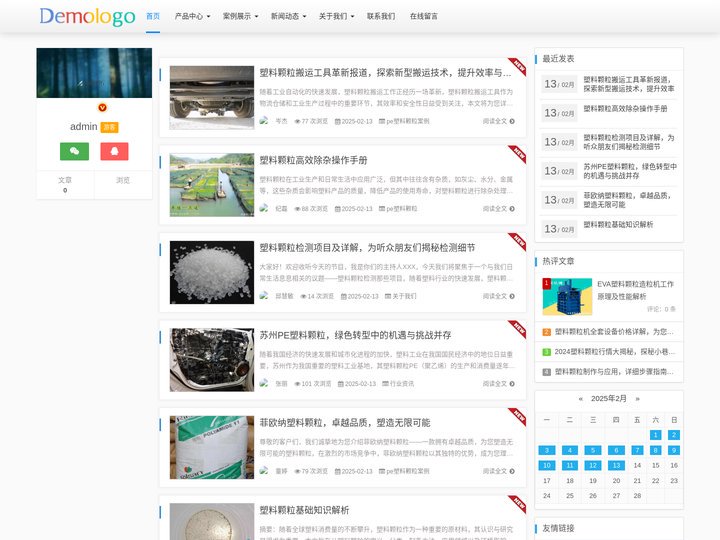Select calendar date 13 highlighted in blue

(x=616, y=465)
